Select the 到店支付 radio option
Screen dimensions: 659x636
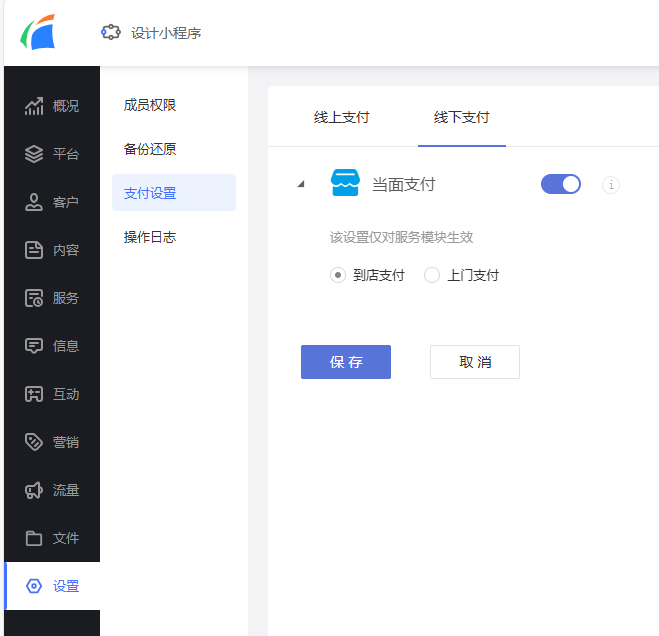[x=338, y=275]
